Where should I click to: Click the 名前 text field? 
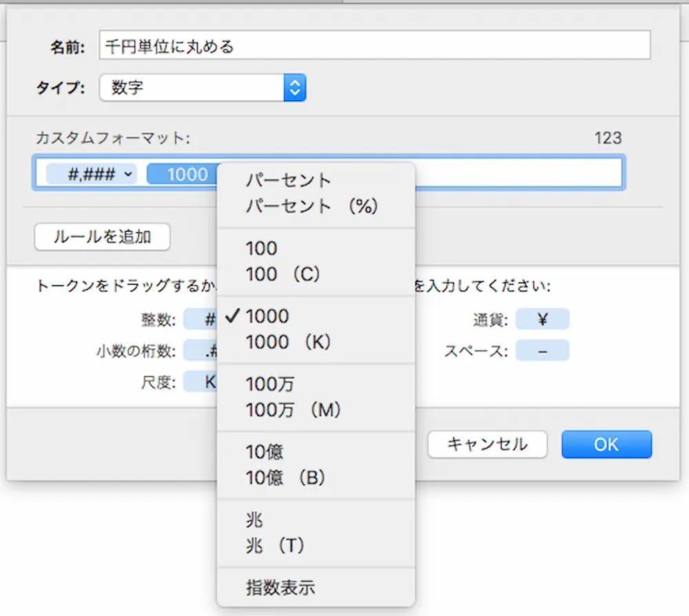click(374, 46)
